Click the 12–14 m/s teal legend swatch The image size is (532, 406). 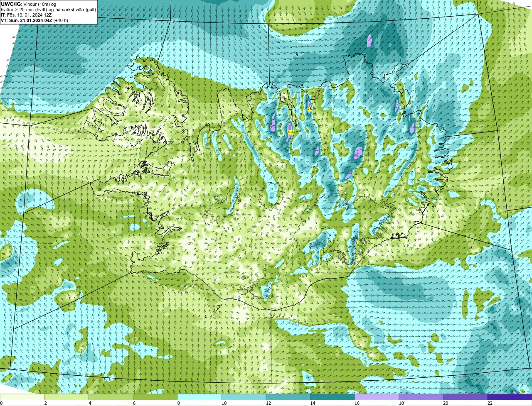click(x=288, y=397)
